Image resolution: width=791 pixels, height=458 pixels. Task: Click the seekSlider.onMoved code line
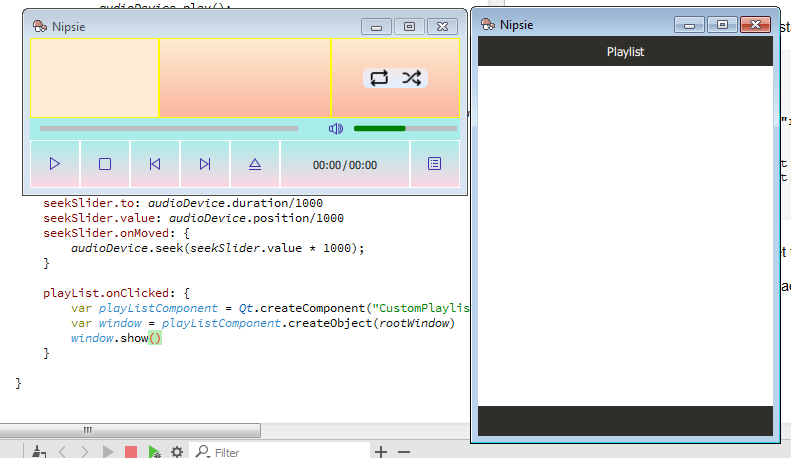click(117, 233)
